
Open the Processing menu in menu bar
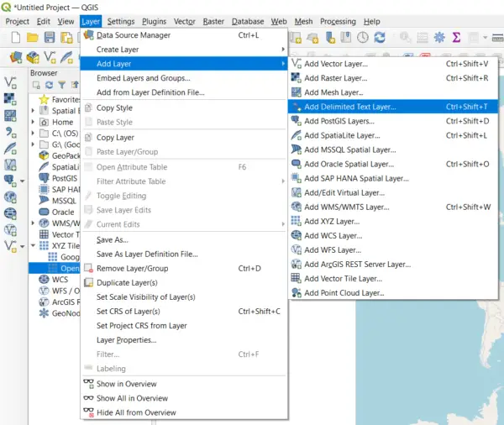click(338, 21)
